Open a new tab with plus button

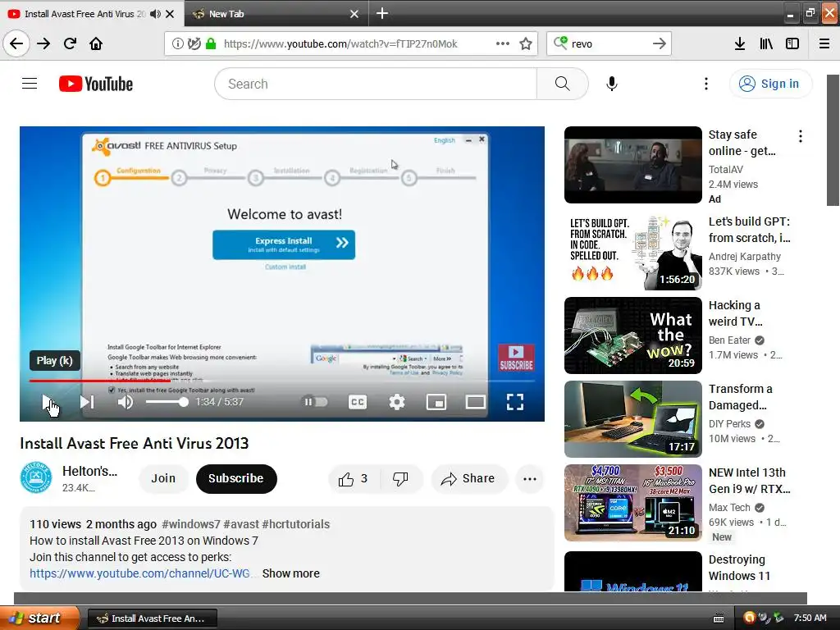click(382, 13)
